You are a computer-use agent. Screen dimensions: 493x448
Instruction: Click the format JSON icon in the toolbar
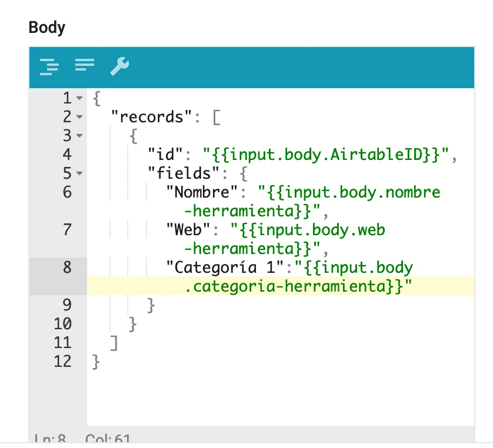pos(49,66)
